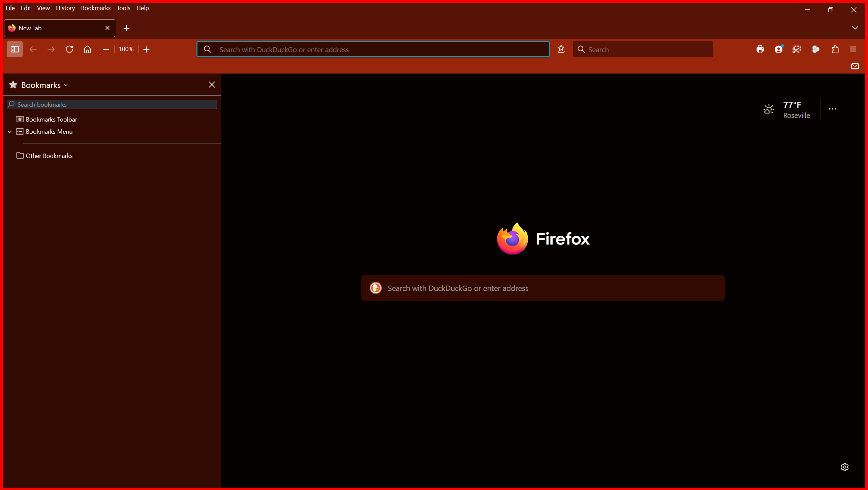Click the address bar magnifier icon
Viewport: 868px width, 490px height.
click(208, 49)
